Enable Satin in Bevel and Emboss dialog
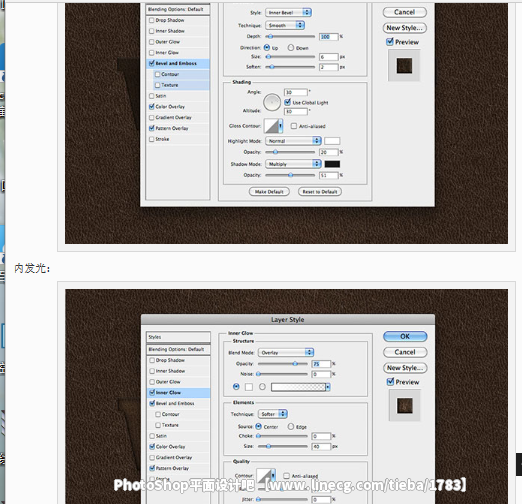 click(x=152, y=96)
